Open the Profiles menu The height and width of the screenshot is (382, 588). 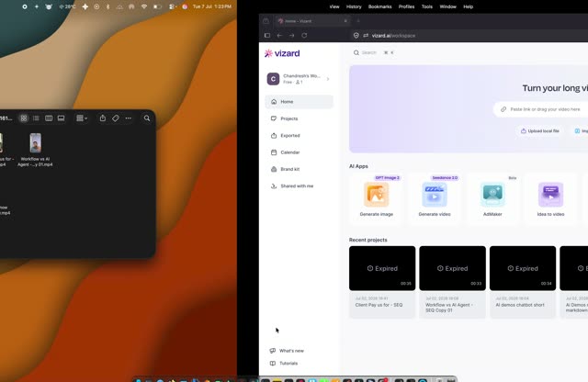click(406, 6)
